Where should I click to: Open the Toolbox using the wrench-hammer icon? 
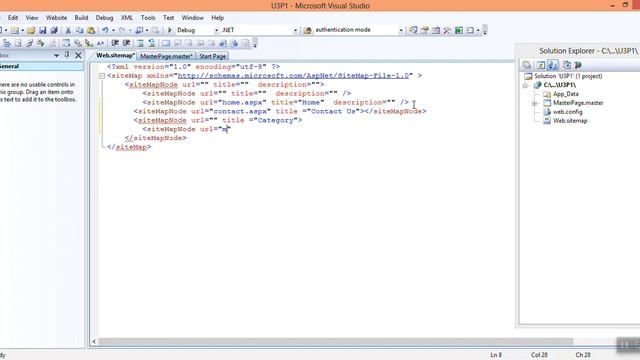point(447,30)
